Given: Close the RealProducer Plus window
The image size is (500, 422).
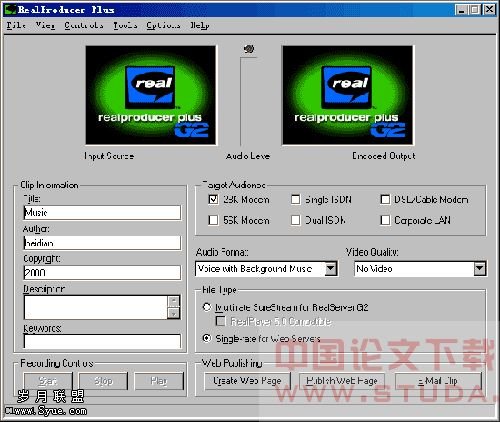Looking at the screenshot, I should point(489,10).
